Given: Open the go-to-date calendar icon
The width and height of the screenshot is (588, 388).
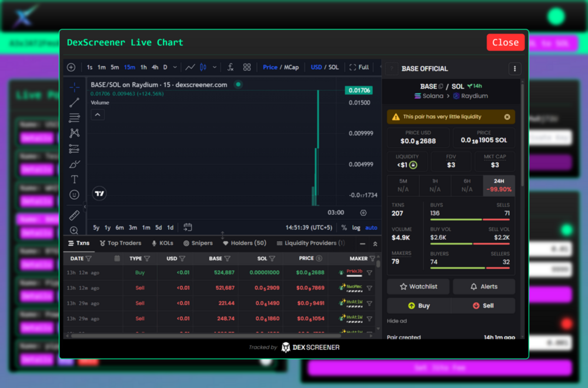Looking at the screenshot, I should pos(188,228).
